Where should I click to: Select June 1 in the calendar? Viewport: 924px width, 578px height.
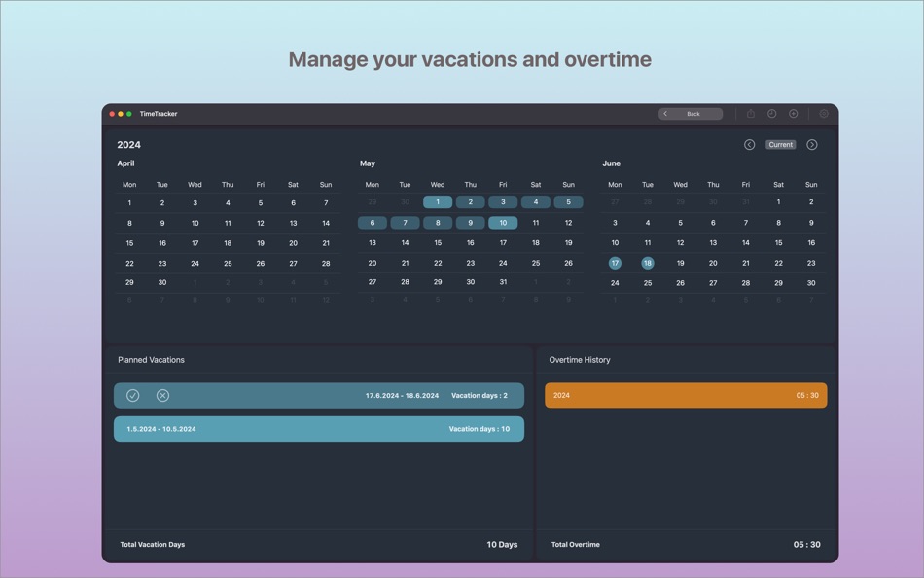[778, 202]
